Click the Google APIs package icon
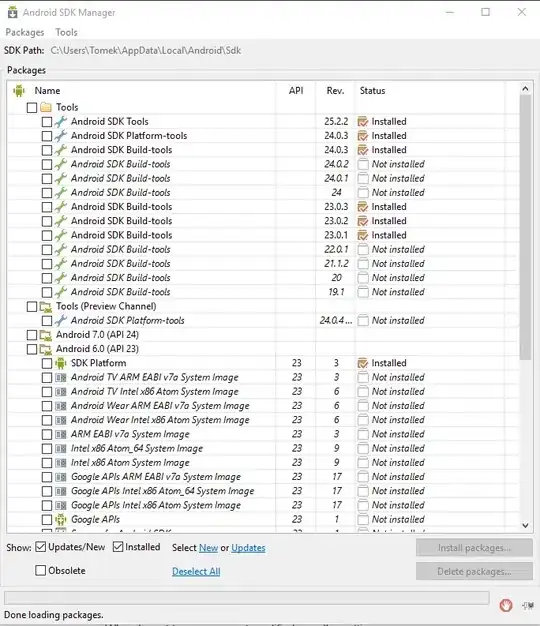The height and width of the screenshot is (626, 540). tap(61, 519)
